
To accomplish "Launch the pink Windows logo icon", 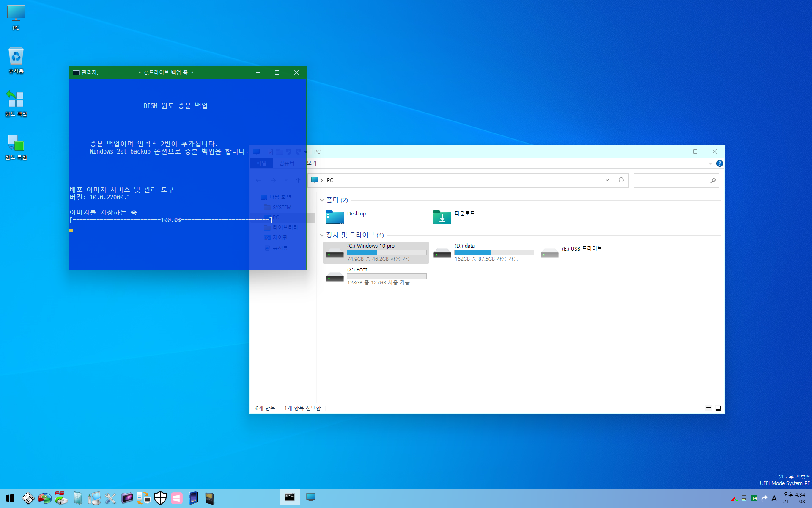I will pos(177,498).
